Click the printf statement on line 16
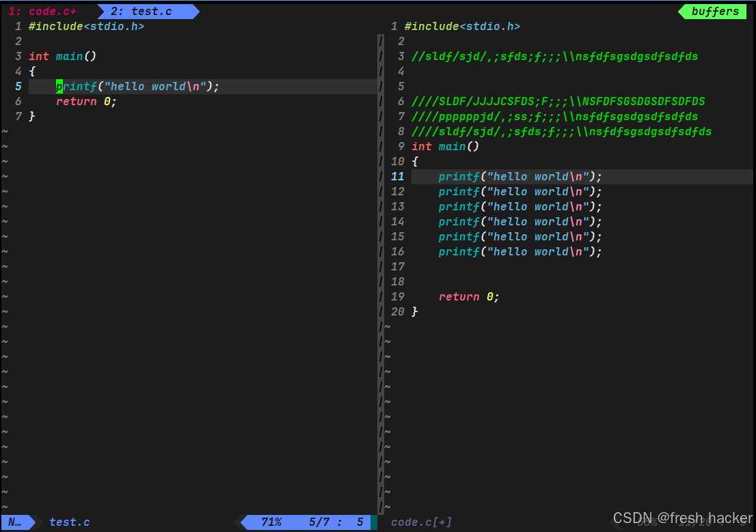 click(520, 251)
